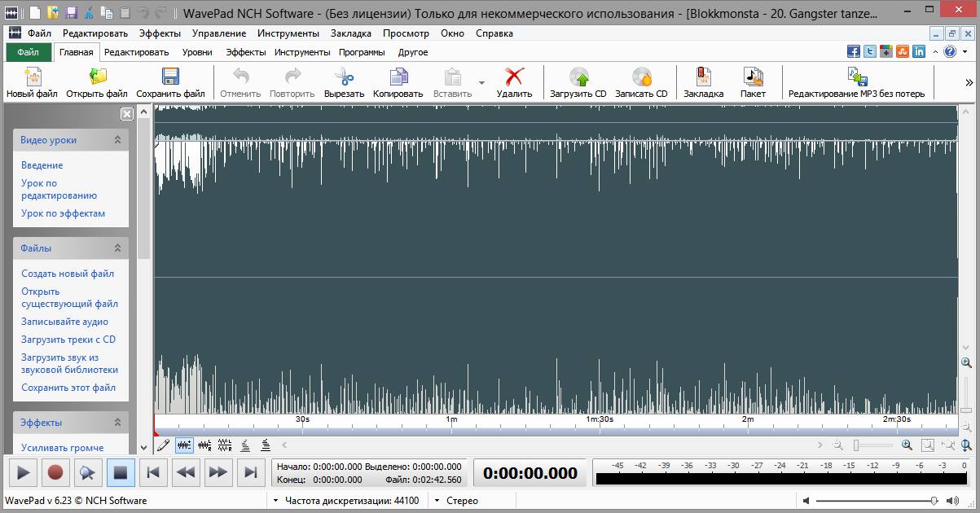Click the Copy ribbon icon
The width and height of the screenshot is (980, 513).
click(398, 77)
